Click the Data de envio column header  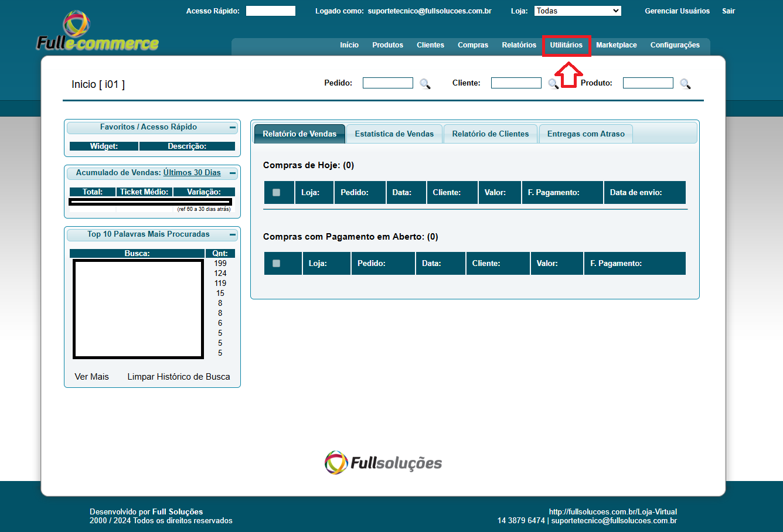pos(645,192)
